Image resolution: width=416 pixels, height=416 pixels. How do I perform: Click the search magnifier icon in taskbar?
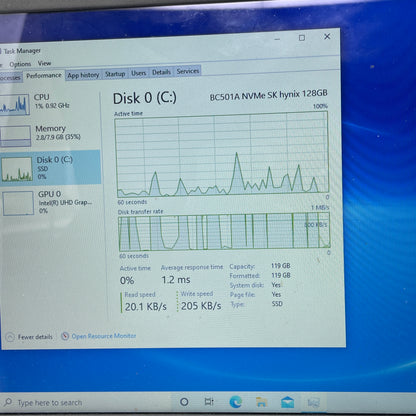pos(8,402)
